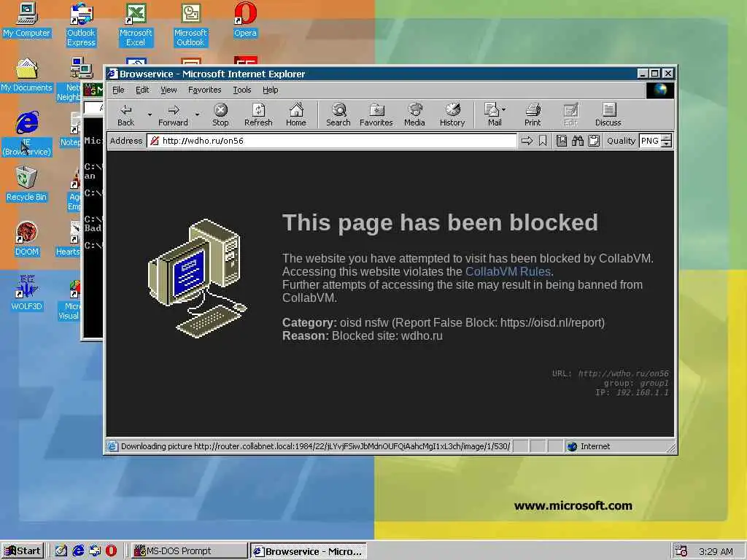Launch Internet Explorer from quick launch
Screen dimensions: 747x560
[x=77, y=551]
